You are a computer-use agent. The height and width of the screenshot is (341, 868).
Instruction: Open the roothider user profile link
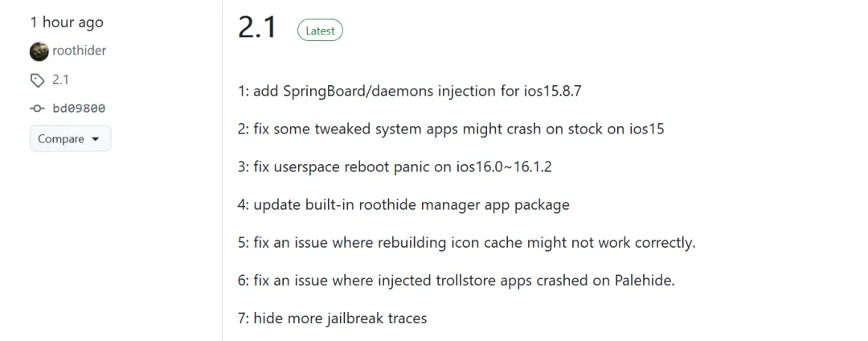79,51
